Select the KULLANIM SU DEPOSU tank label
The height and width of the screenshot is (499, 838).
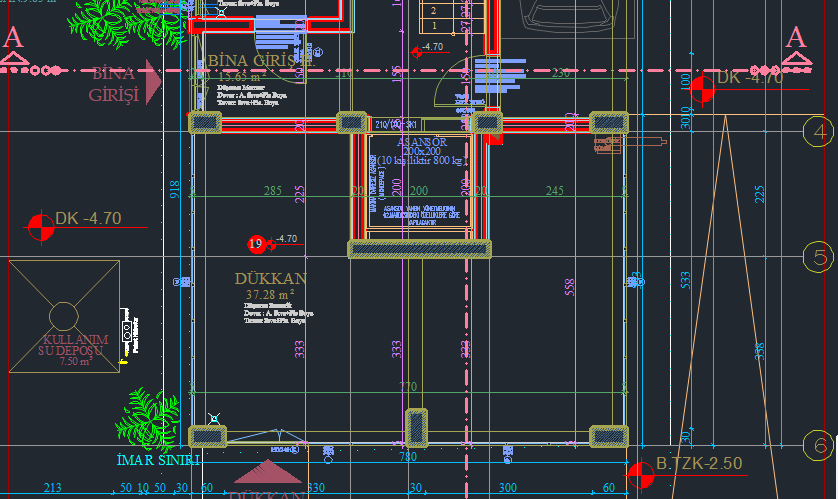tap(67, 346)
